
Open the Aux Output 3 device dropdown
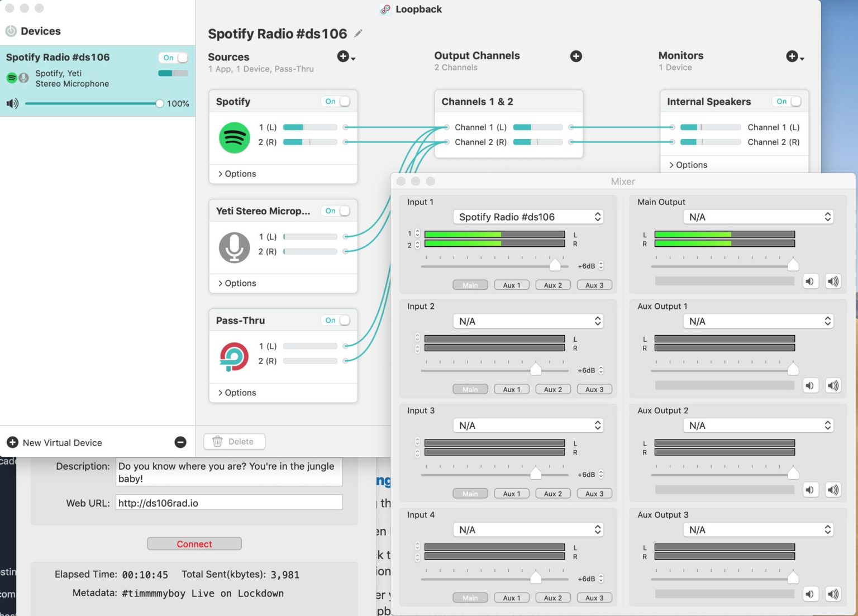point(759,529)
